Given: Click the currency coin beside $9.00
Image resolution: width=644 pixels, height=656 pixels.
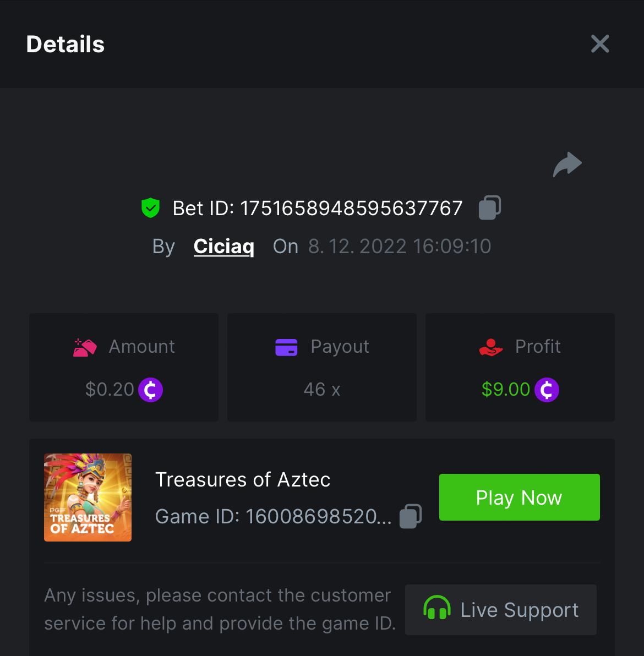Looking at the screenshot, I should pyautogui.click(x=547, y=390).
